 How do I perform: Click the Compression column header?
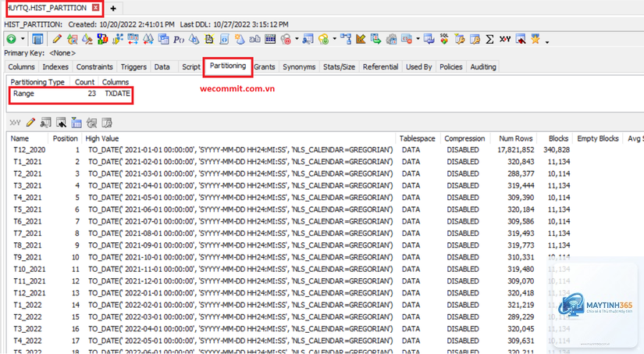(464, 138)
